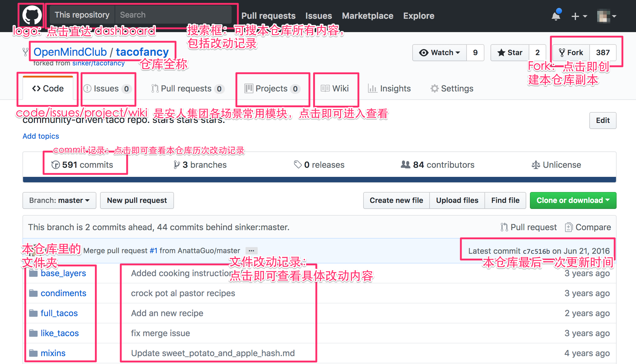Click the watchers count 9
The height and width of the screenshot is (364, 636).
pyautogui.click(x=475, y=53)
